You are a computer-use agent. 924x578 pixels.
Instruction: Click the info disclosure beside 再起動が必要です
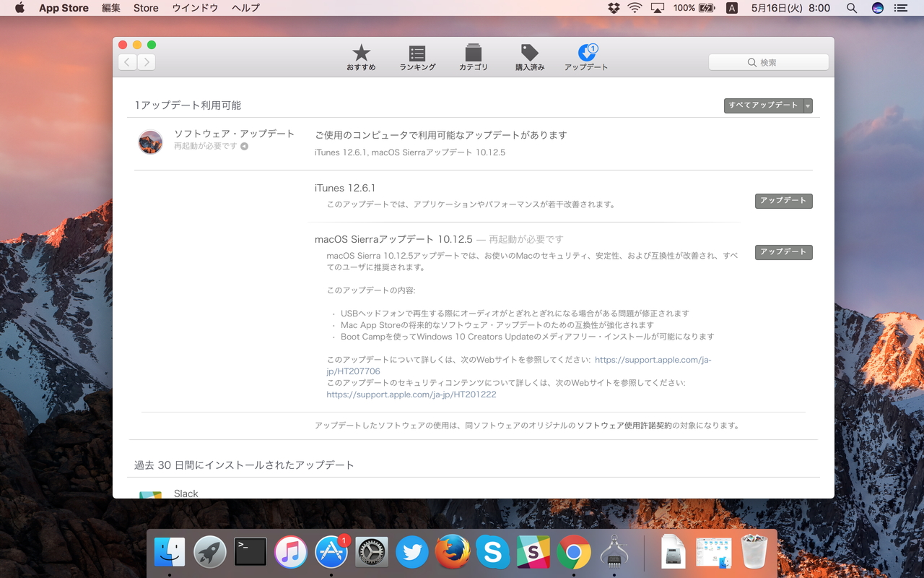click(x=244, y=144)
